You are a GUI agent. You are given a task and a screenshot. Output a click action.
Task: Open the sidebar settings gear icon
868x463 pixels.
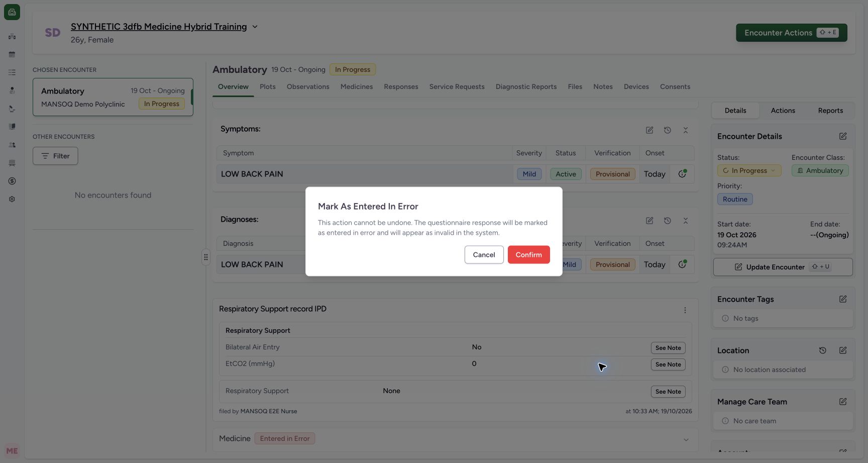12,199
